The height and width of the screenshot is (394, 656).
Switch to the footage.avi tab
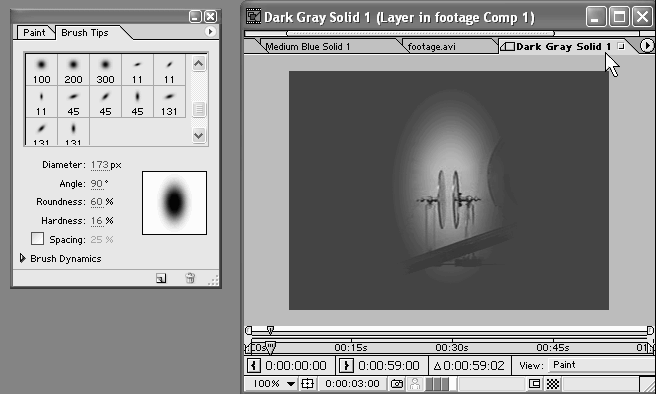point(431,46)
